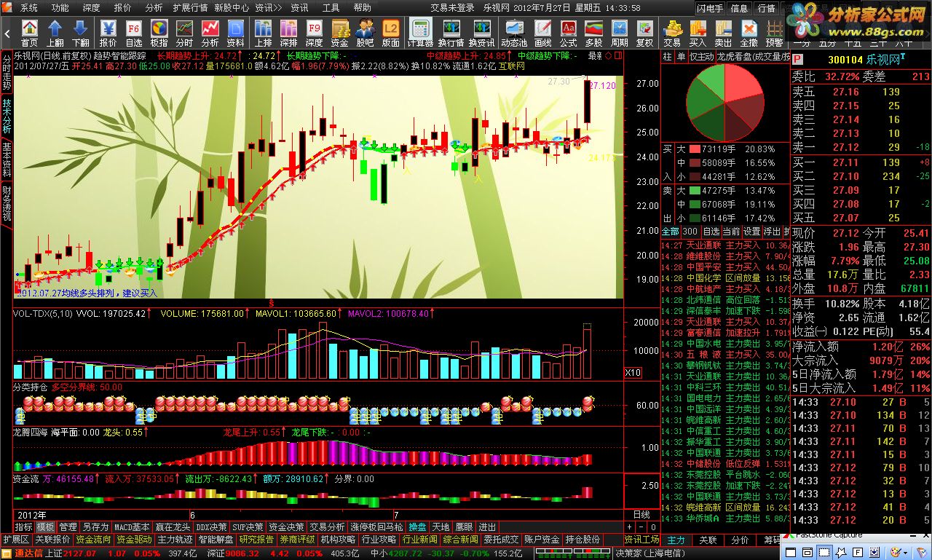Open the 公式 formula icon

pos(569,33)
